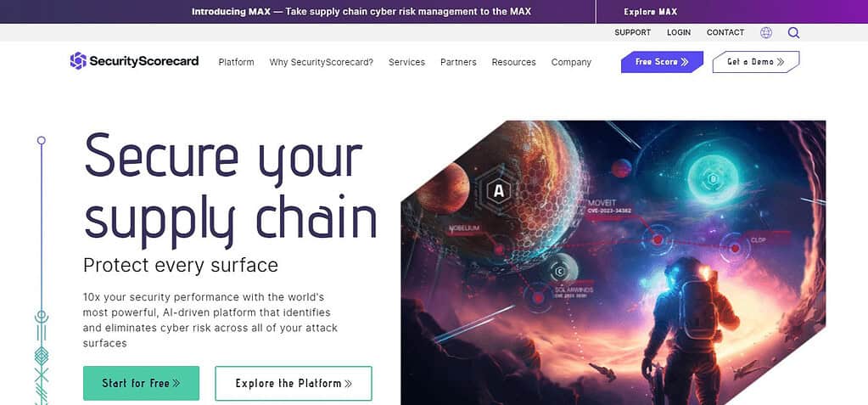Click the NOBELIUM label in hero image
The image size is (868, 405).
464,228
